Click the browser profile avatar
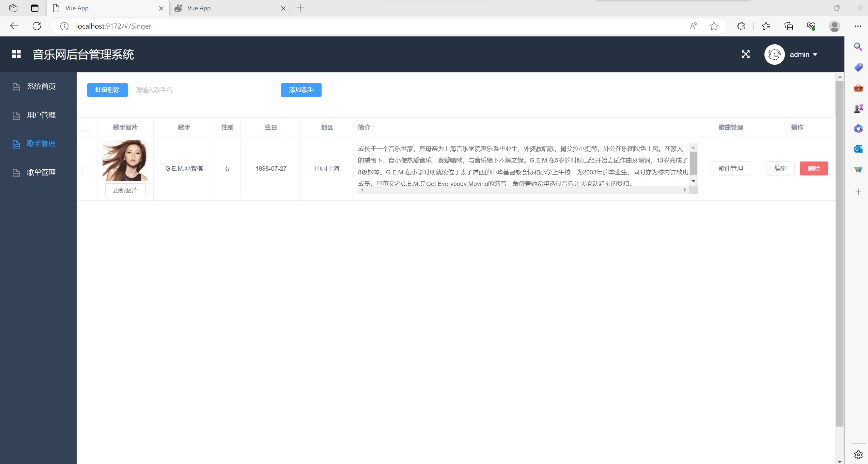Viewport: 868px width, 464px height. [x=835, y=26]
